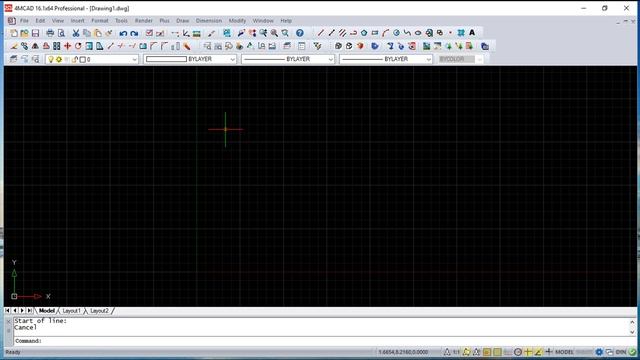Switch to the Layout1 tab
640x360 pixels.
pos(71,311)
